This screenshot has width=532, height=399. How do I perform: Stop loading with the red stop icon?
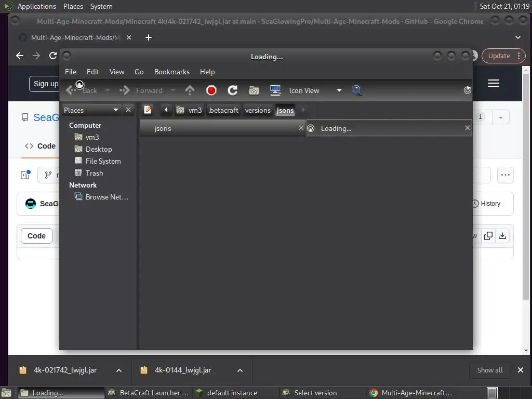pos(211,90)
